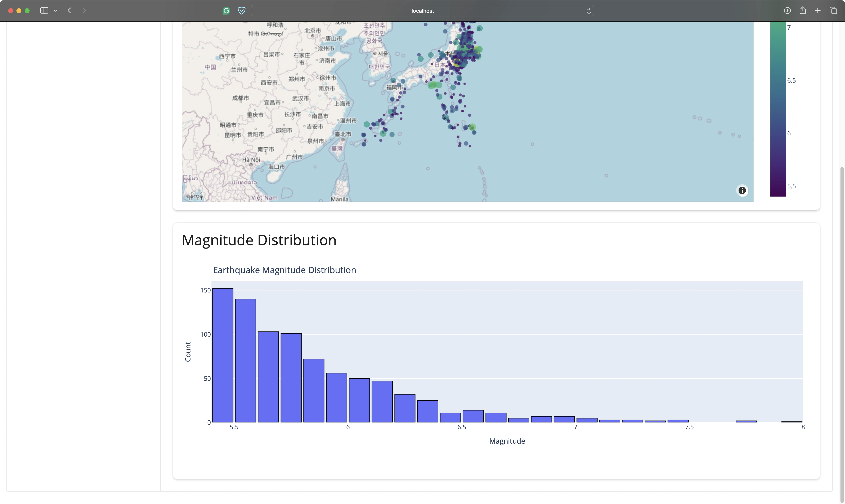Click the colorbar label 5.5
The width and height of the screenshot is (845, 504).
791,186
